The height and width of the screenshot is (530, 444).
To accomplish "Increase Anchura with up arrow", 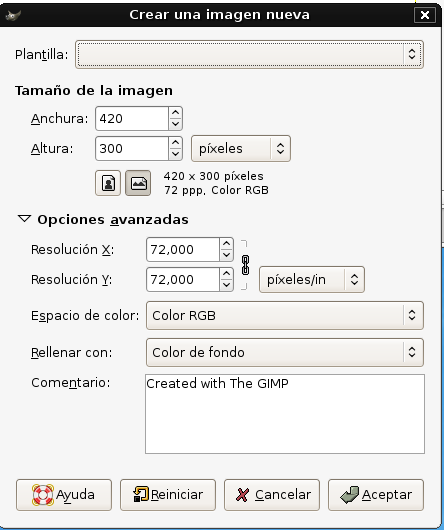I will click(175, 113).
